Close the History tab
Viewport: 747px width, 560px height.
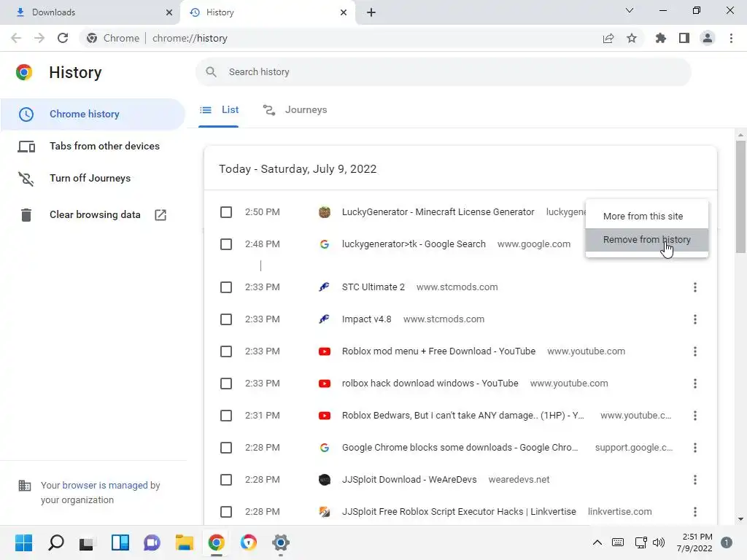point(344,12)
